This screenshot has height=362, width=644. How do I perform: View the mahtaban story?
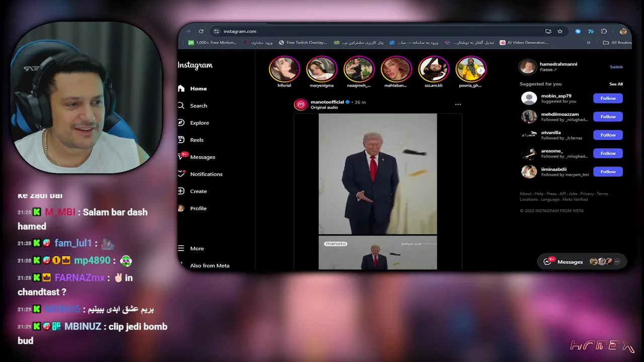396,69
